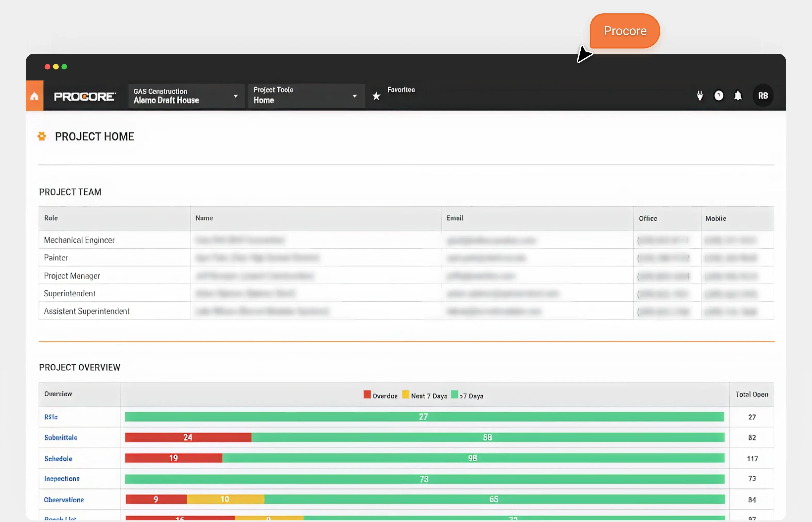Screen dimensions: 812x522
Task: Open the RFIs link
Action: point(51,417)
